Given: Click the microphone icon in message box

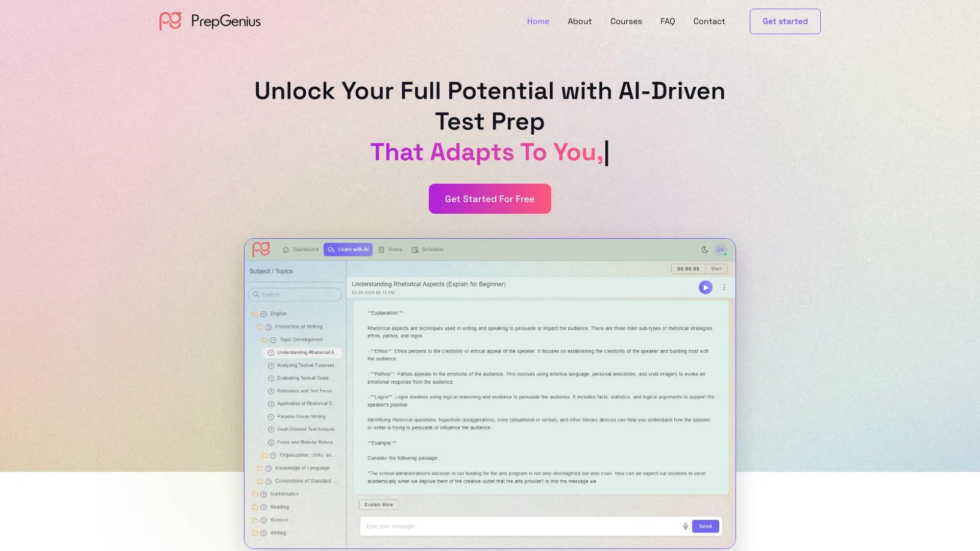Looking at the screenshot, I should click(x=685, y=525).
